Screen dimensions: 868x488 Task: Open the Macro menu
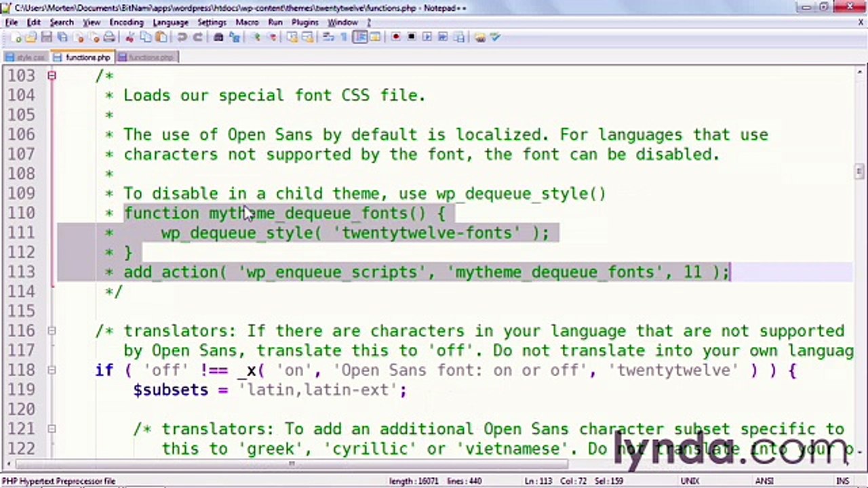(x=247, y=22)
